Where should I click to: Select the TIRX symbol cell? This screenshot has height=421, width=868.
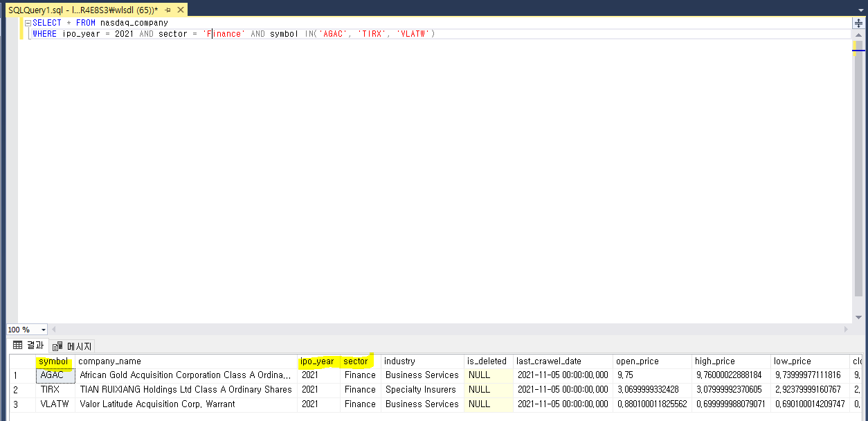click(55, 390)
